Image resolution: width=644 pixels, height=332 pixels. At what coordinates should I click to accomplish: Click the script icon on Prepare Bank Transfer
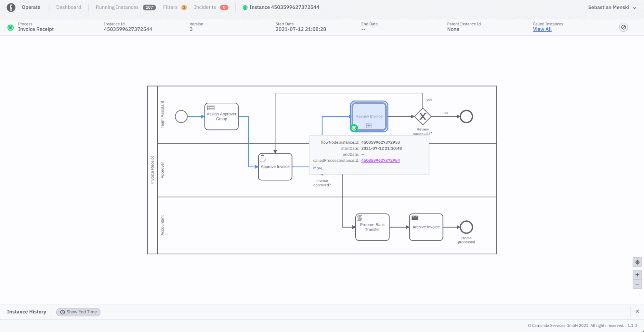360,218
